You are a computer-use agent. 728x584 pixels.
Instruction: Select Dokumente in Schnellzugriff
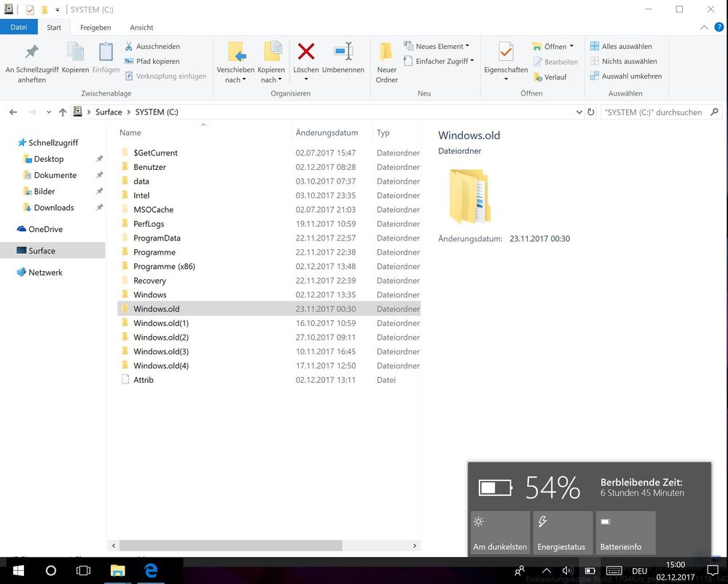point(55,175)
